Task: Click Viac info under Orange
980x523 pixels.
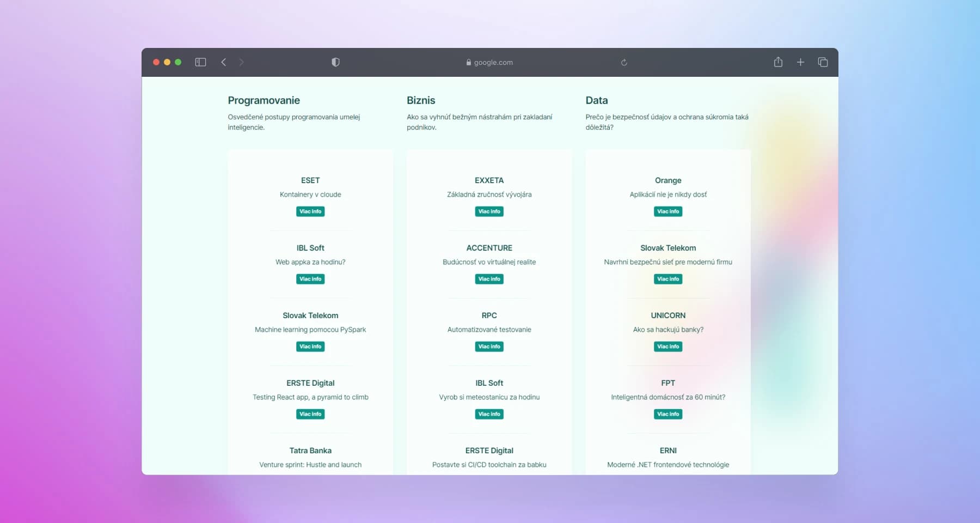Action: click(x=668, y=211)
